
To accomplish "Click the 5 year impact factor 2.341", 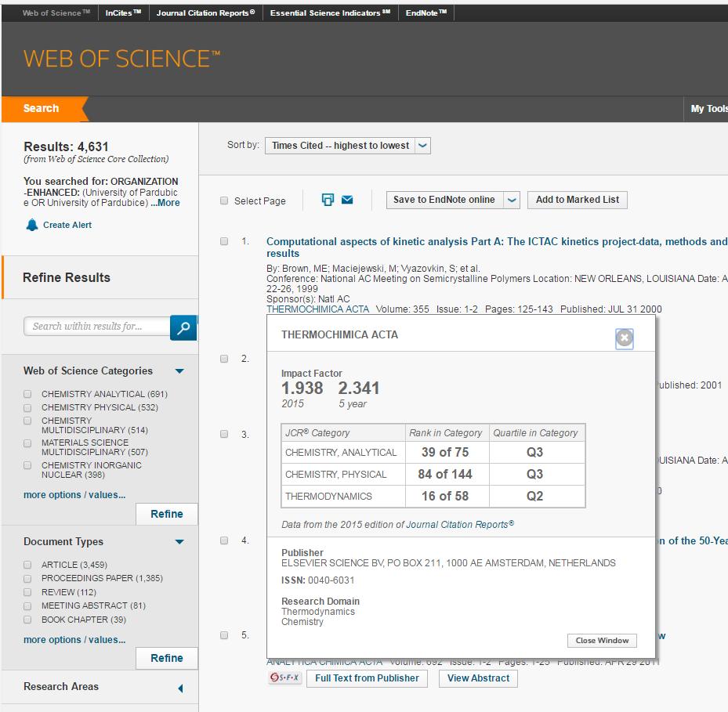I will pos(359,388).
